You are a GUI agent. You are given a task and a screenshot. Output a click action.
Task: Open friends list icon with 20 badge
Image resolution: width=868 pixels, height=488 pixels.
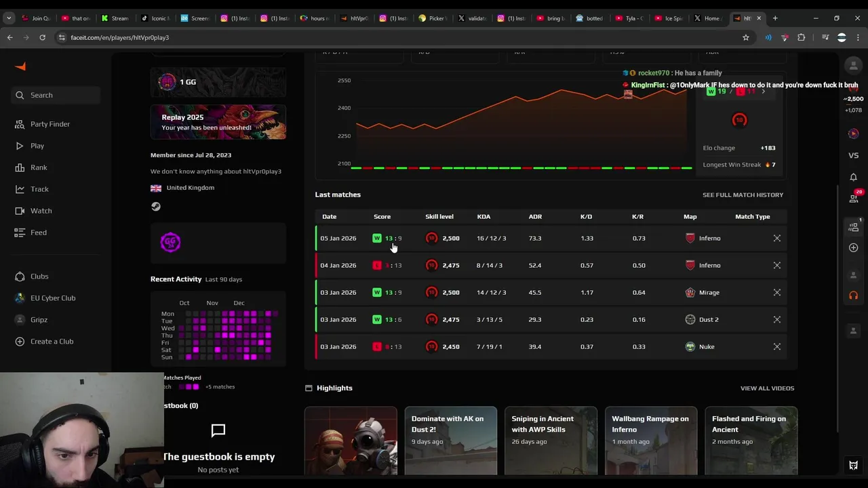(854, 198)
